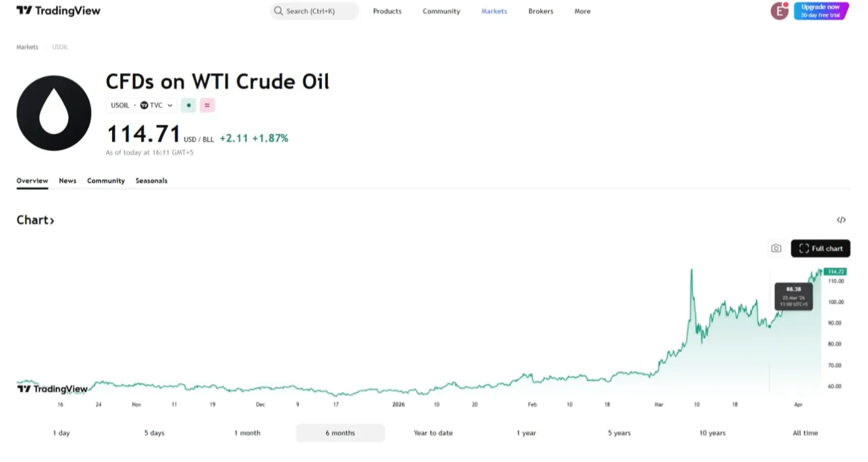Take a chart snapshot with camera icon
Image resolution: width=868 pixels, height=462 pixels.
coord(776,249)
